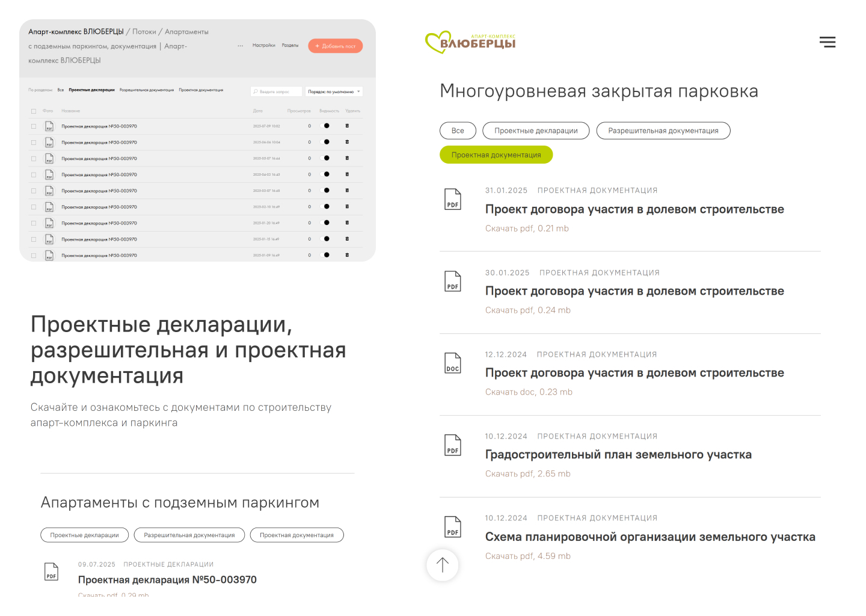Tick the checkbox of the second declaration row
866x616 pixels.
[34, 142]
